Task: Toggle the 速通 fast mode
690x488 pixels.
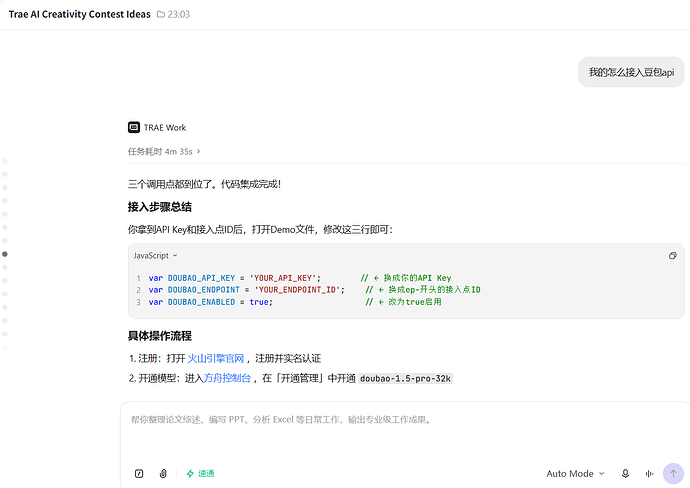Action: (x=200, y=473)
